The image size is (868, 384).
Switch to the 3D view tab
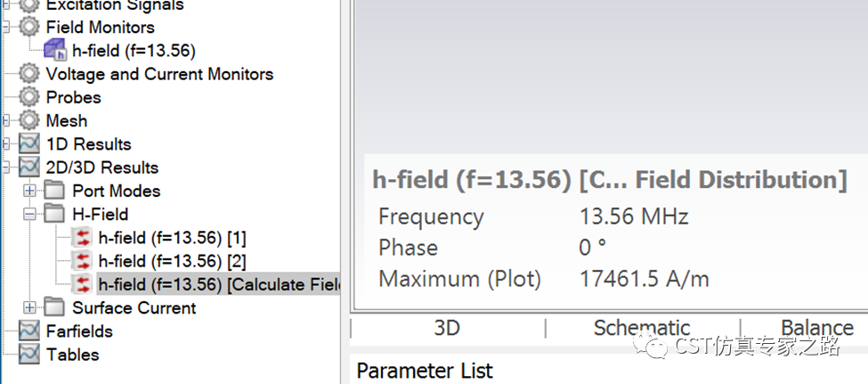tap(447, 328)
